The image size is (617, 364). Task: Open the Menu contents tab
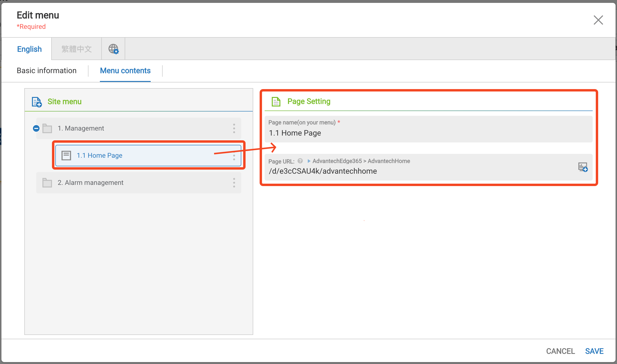tap(125, 71)
